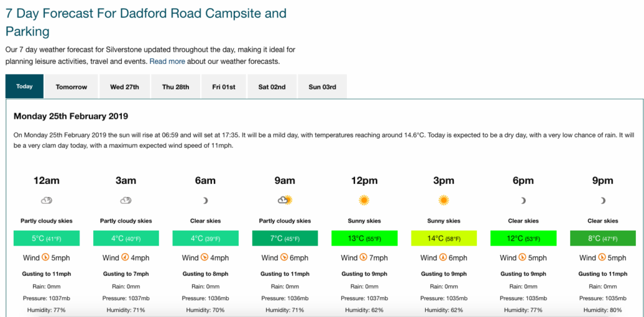Click the 9am wind direction icon
Image resolution: width=644 pixels, height=317 pixels.
(x=284, y=258)
